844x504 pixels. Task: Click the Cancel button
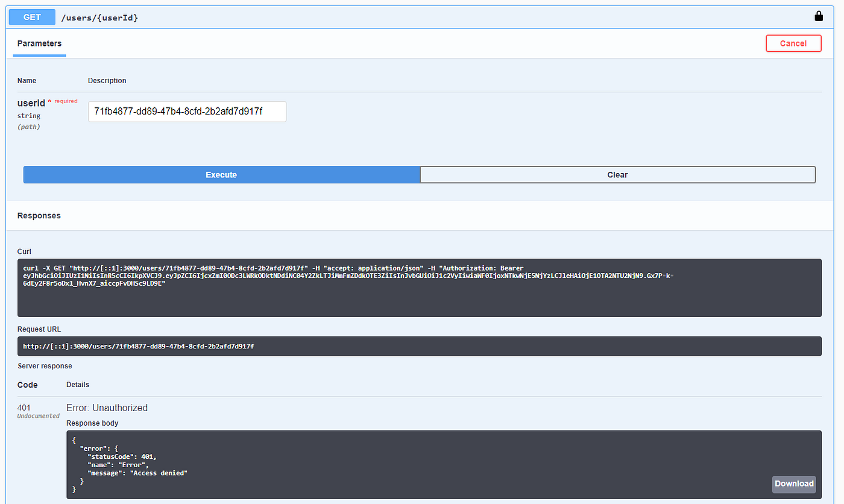[x=793, y=43]
